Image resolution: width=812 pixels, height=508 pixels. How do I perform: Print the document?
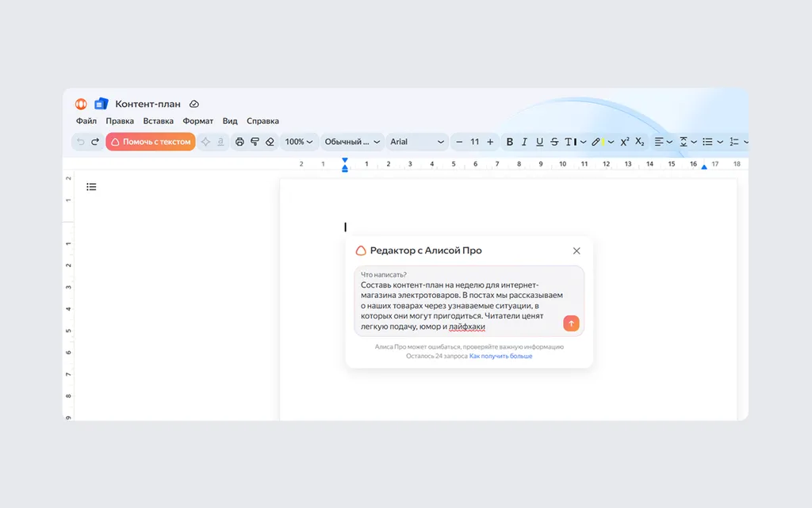(x=239, y=142)
